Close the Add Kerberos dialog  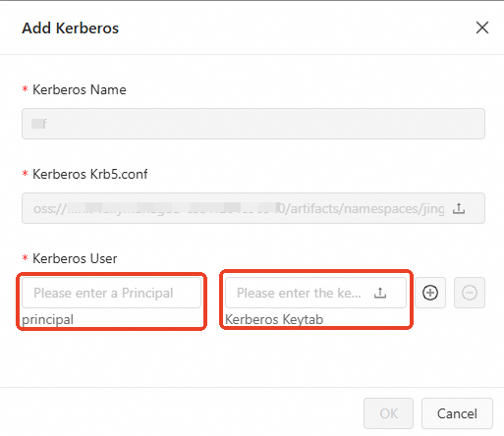[482, 27]
